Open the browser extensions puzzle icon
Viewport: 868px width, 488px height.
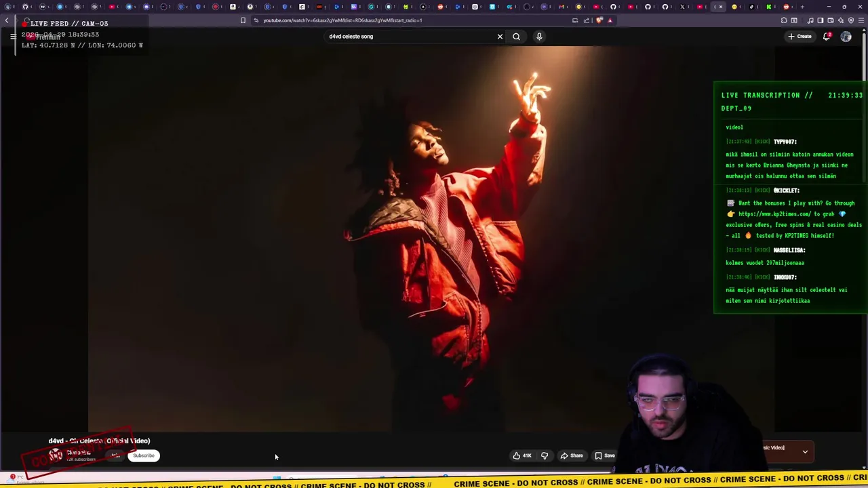coord(784,20)
